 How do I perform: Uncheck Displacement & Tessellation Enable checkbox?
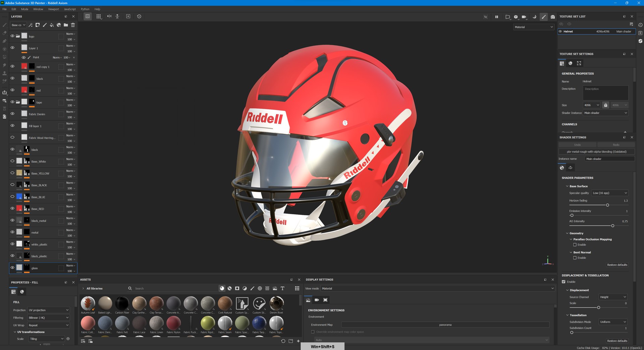click(x=563, y=282)
